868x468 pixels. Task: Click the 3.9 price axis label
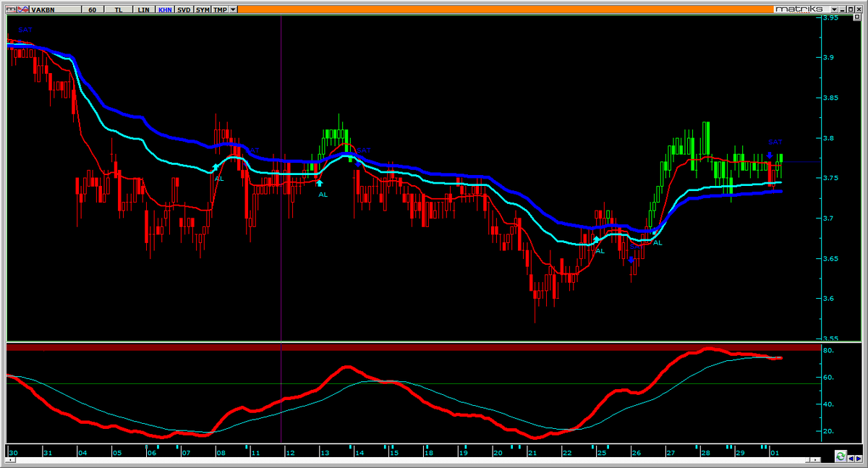[830, 57]
